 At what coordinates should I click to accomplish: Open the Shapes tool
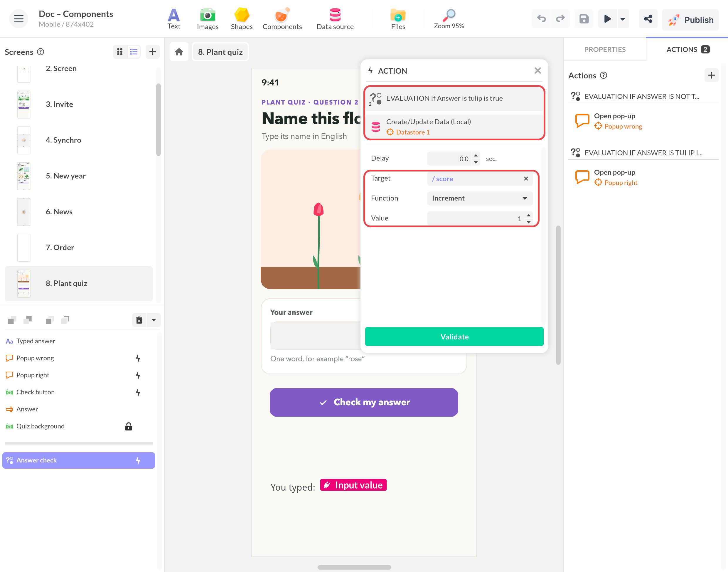241,19
